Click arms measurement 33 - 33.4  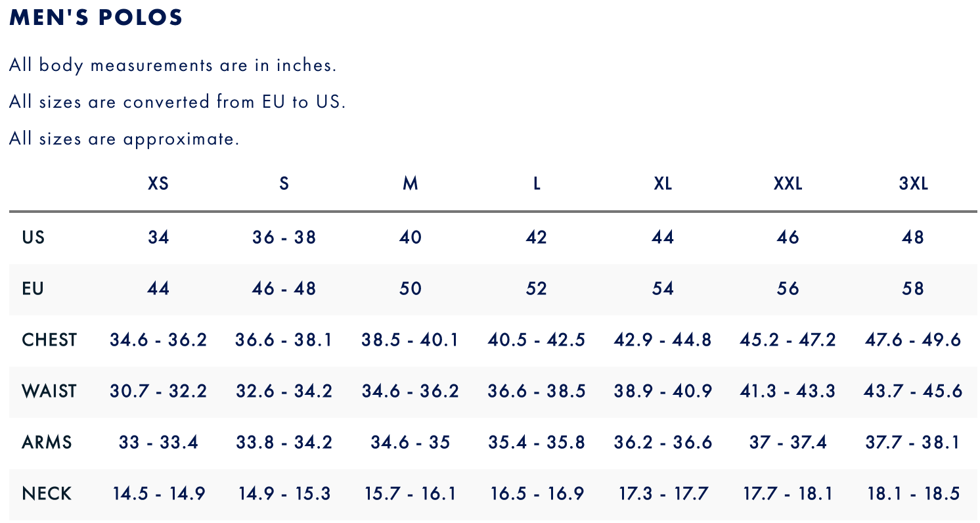[x=158, y=442]
